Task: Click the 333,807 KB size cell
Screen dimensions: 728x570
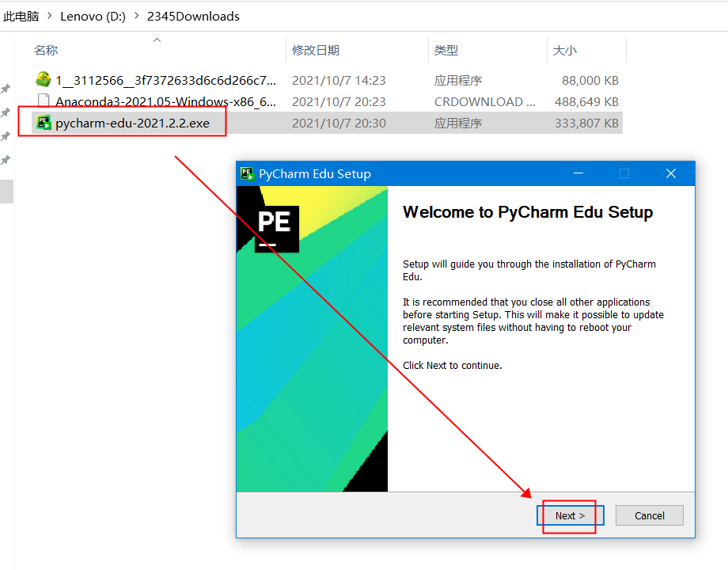Action: (x=586, y=123)
